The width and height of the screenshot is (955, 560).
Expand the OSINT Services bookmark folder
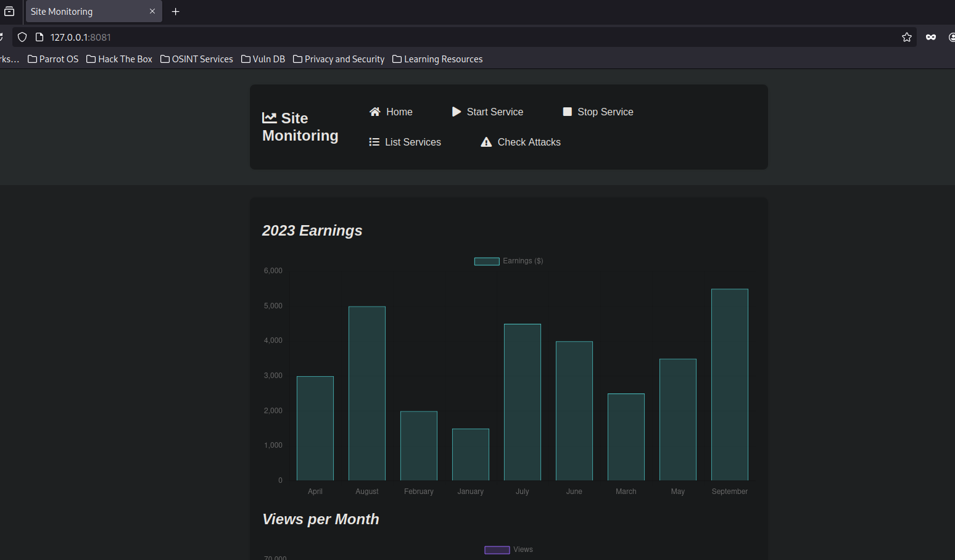point(196,59)
